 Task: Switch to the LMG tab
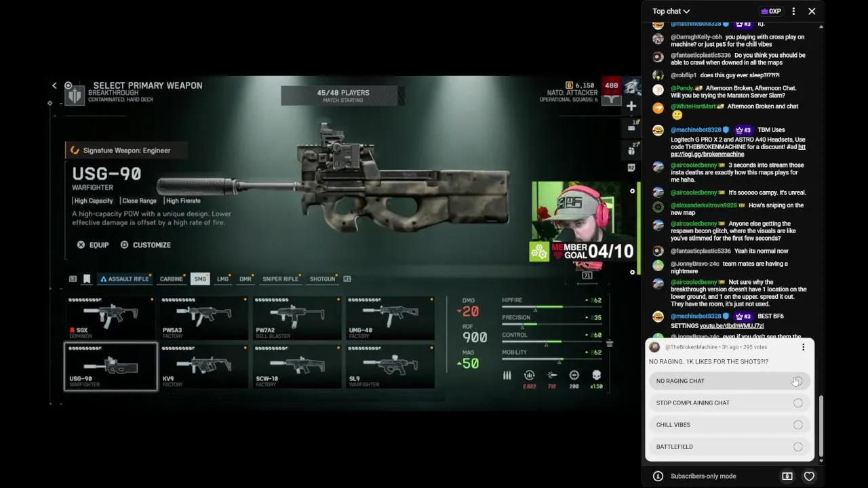click(x=222, y=279)
